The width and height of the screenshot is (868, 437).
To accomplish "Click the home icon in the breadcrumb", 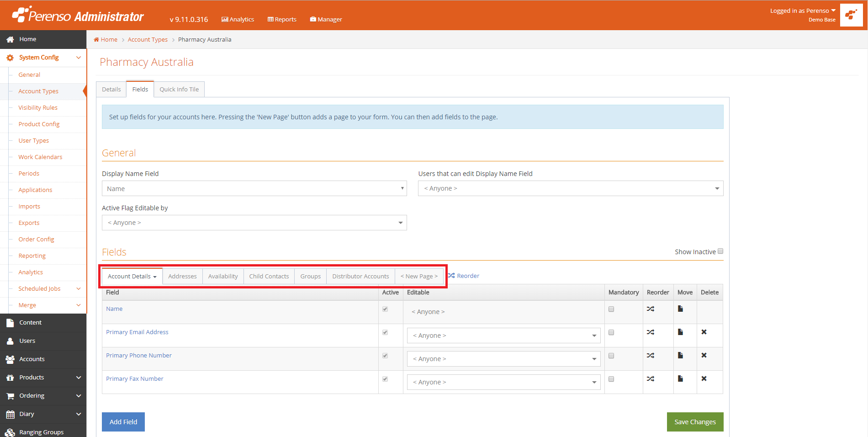I will pos(96,40).
